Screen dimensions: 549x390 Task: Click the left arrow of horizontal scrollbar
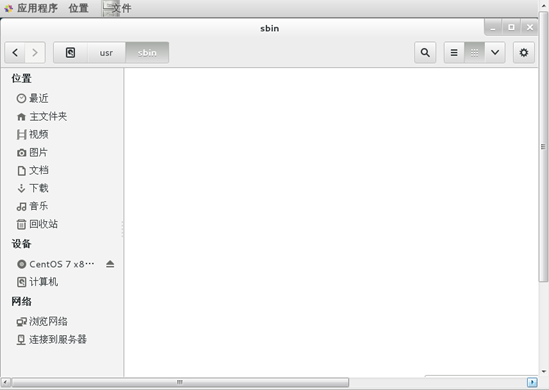[5, 382]
